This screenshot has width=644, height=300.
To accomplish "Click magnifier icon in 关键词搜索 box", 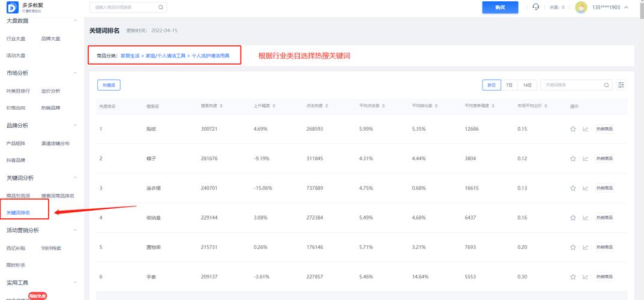I will [606, 85].
